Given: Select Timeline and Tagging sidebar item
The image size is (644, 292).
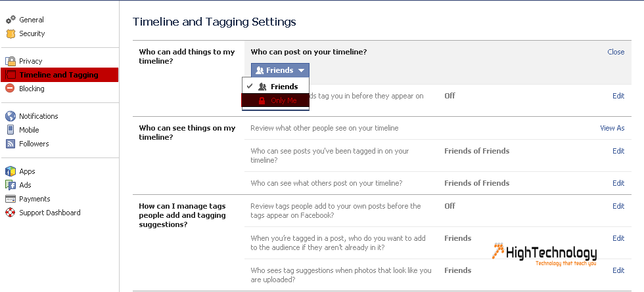Looking at the screenshot, I should pos(60,75).
